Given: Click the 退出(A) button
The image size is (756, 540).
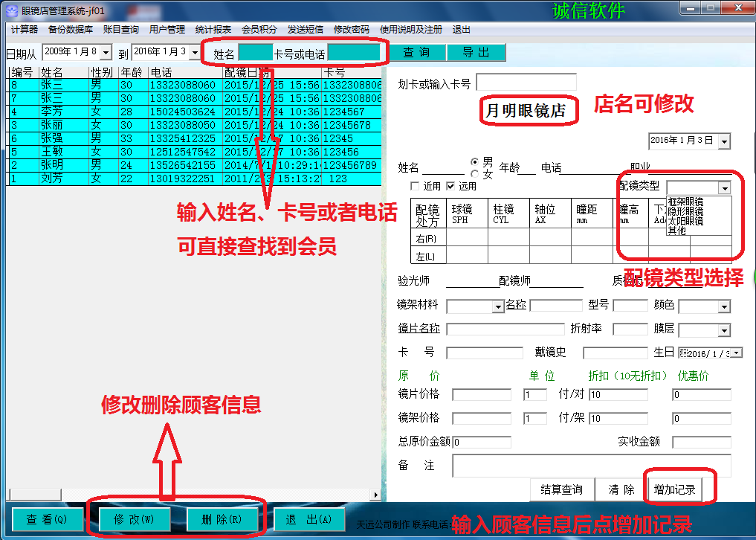Looking at the screenshot, I should [308, 519].
